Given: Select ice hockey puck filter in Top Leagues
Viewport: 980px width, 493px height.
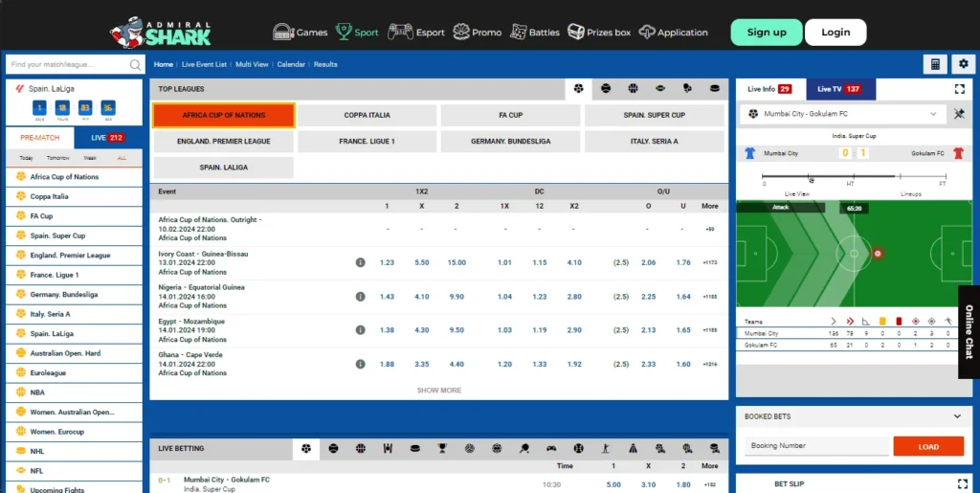Looking at the screenshot, I should click(x=714, y=89).
